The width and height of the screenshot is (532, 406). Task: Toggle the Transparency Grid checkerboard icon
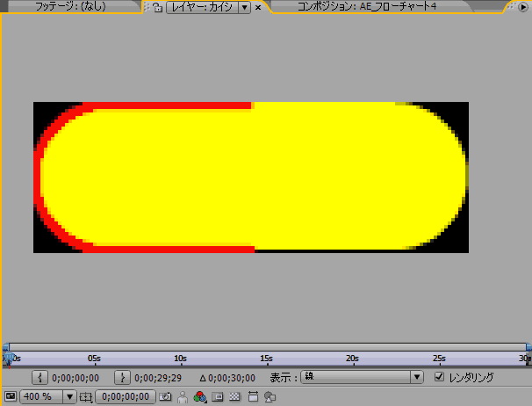234,396
